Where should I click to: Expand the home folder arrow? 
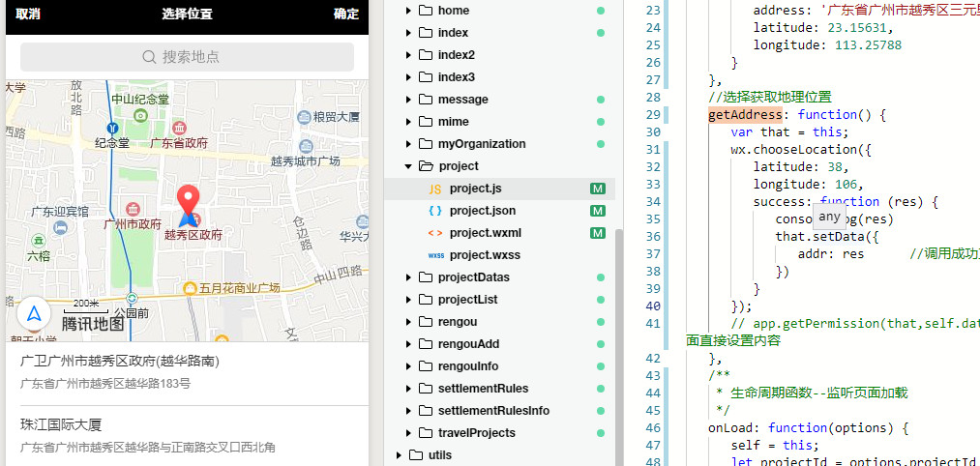pos(408,11)
